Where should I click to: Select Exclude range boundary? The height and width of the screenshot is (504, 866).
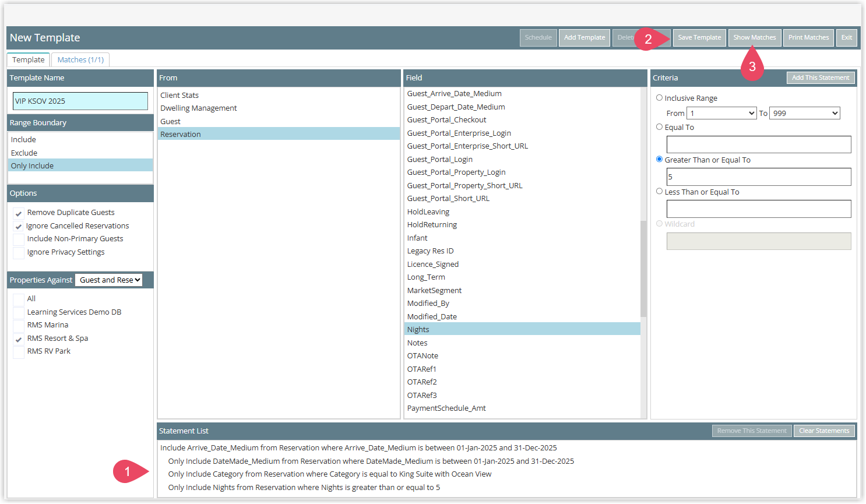[x=80, y=153]
